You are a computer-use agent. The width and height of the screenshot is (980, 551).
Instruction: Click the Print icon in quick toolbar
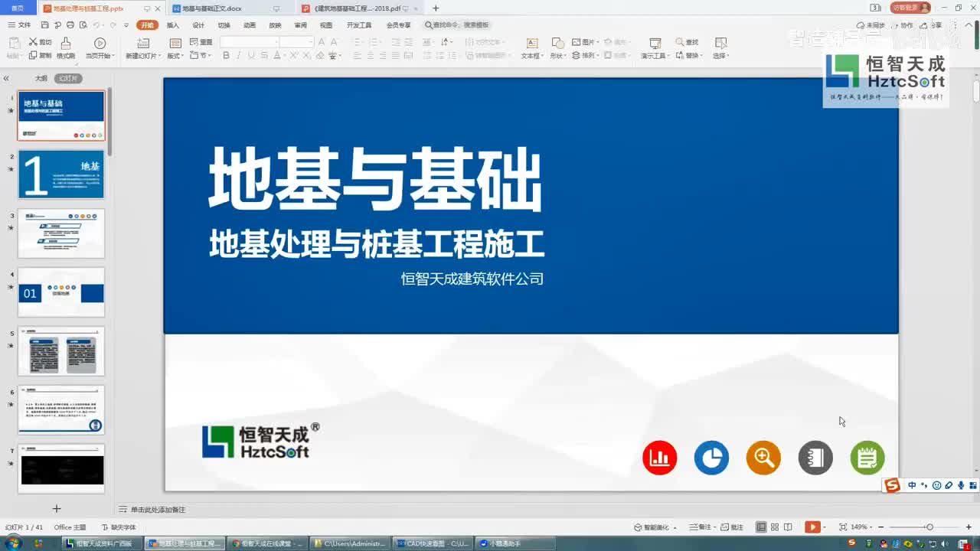click(70, 25)
